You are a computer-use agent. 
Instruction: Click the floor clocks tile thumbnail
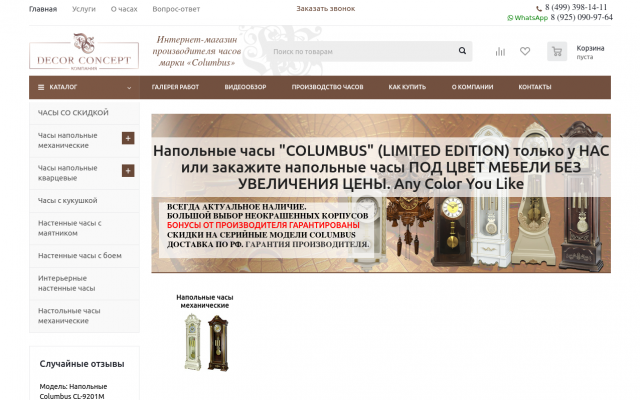[207, 342]
